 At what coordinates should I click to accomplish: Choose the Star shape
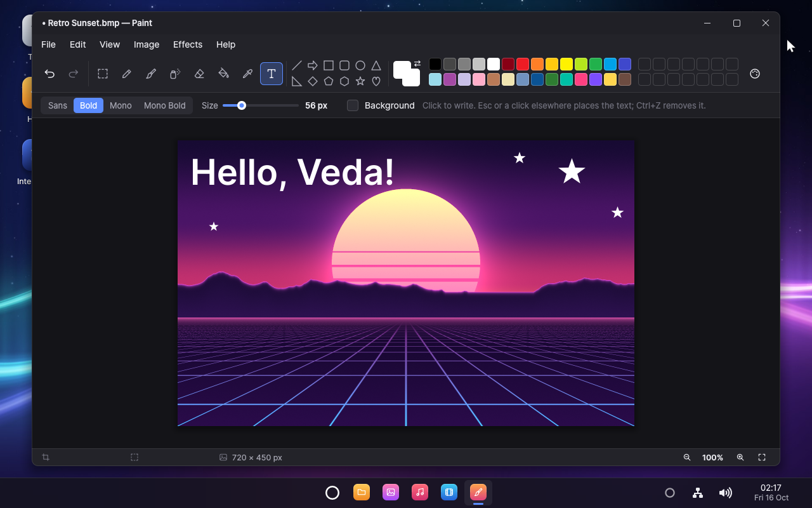pyautogui.click(x=360, y=81)
